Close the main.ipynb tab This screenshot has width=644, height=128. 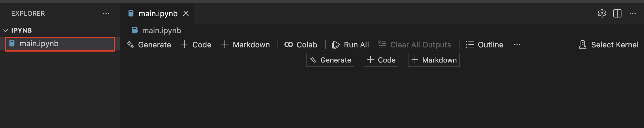tap(186, 13)
